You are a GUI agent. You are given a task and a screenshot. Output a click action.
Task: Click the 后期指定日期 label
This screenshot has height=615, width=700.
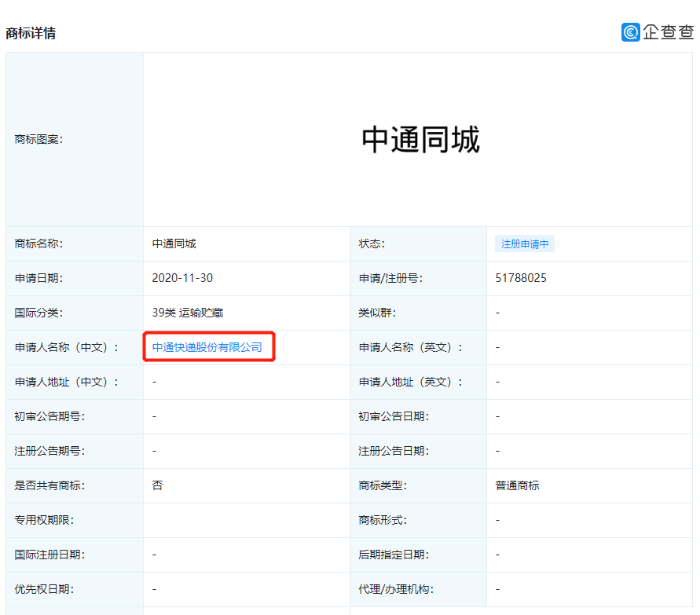click(394, 555)
